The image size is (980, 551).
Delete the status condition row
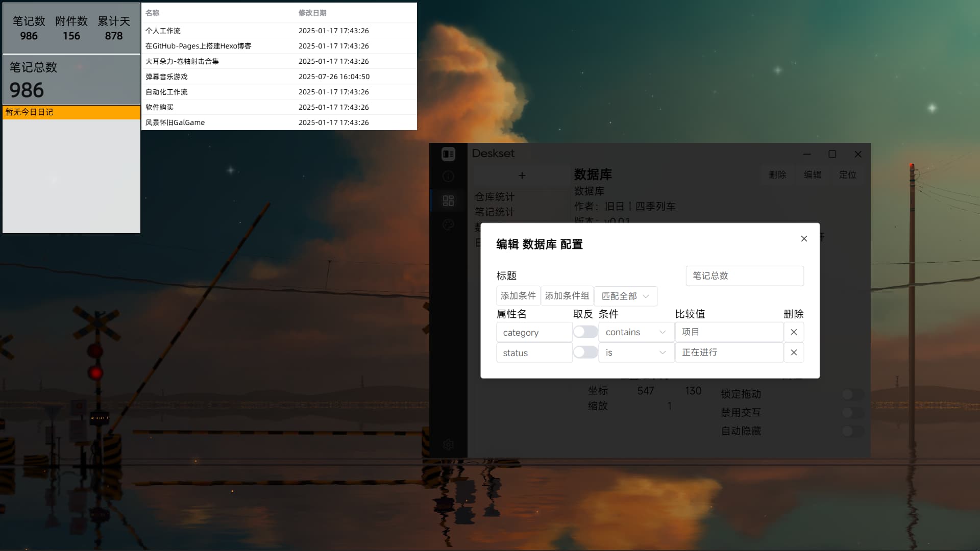(x=794, y=353)
